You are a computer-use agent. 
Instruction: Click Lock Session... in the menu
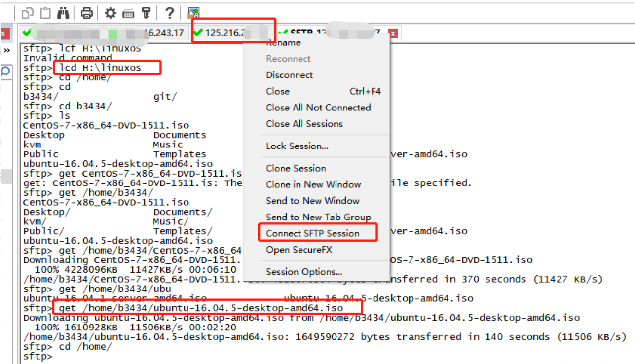(297, 146)
